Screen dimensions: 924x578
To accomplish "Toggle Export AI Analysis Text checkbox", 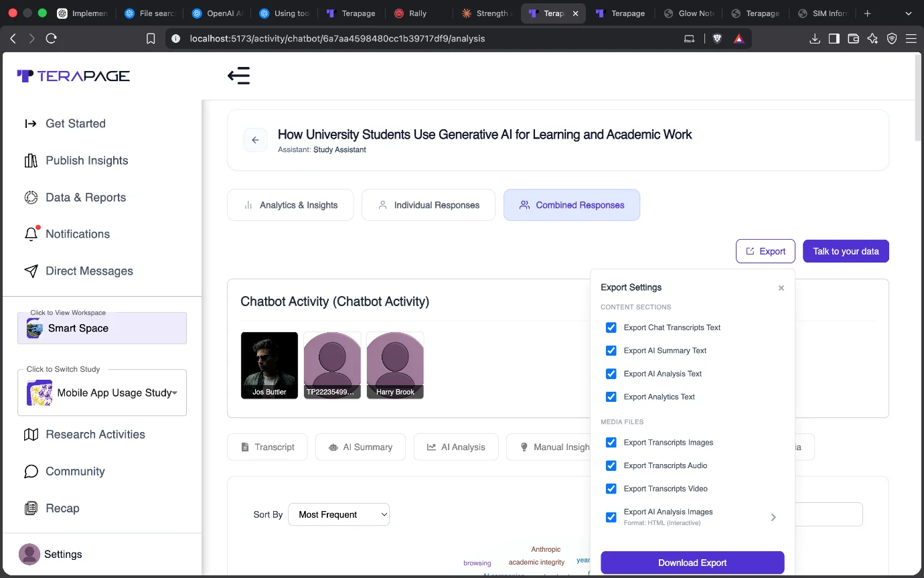I will click(611, 374).
